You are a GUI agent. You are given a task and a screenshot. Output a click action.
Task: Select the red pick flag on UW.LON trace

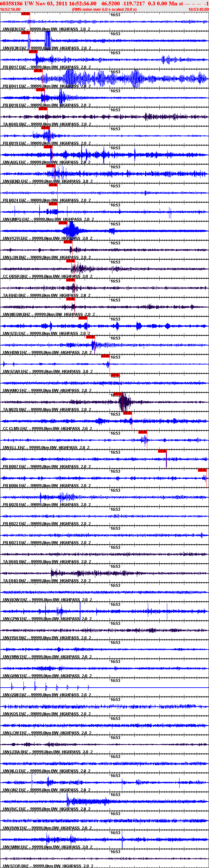click(x=68, y=242)
